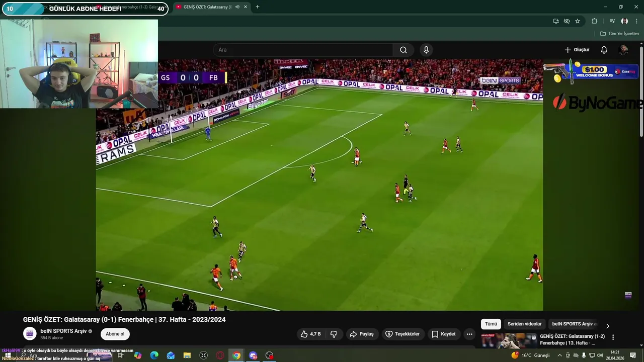
Task: Open the YouTube account avatar menu
Action: 623,50
